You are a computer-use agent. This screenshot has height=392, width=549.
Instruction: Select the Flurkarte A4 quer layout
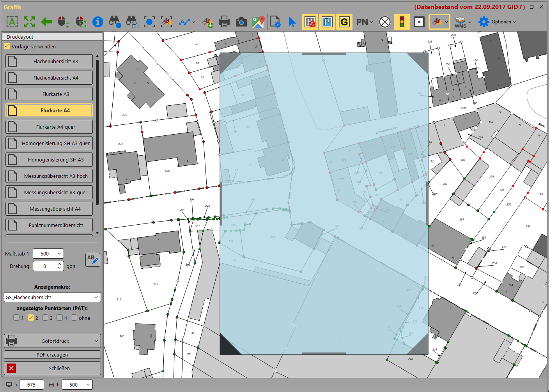[x=49, y=127]
